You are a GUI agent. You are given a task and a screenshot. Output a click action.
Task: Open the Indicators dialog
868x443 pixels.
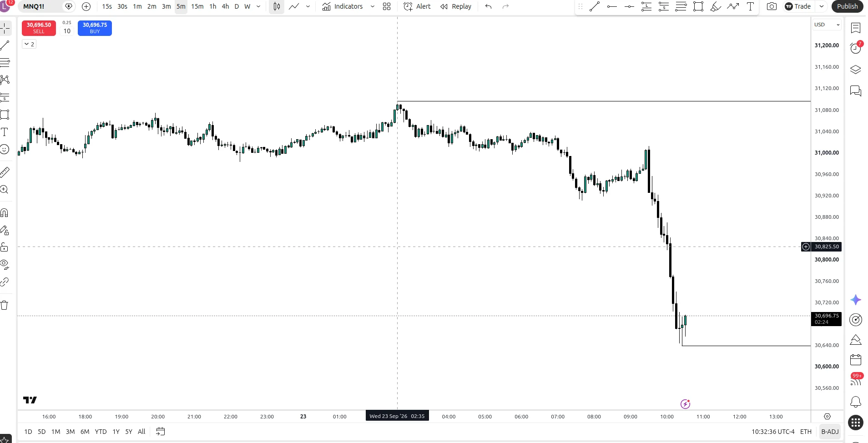pyautogui.click(x=342, y=6)
